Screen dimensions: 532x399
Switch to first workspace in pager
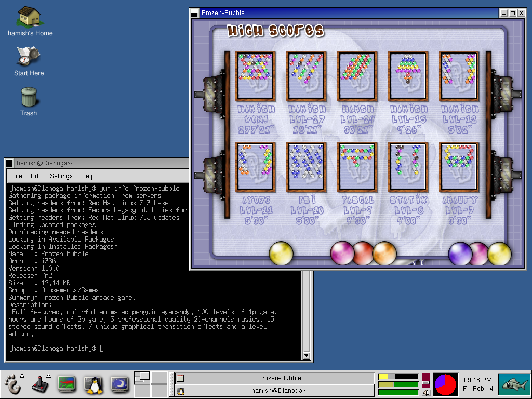pyautogui.click(x=142, y=377)
